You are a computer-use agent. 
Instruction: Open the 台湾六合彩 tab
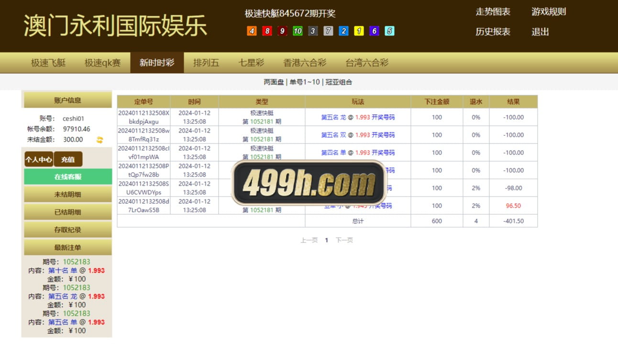click(367, 63)
